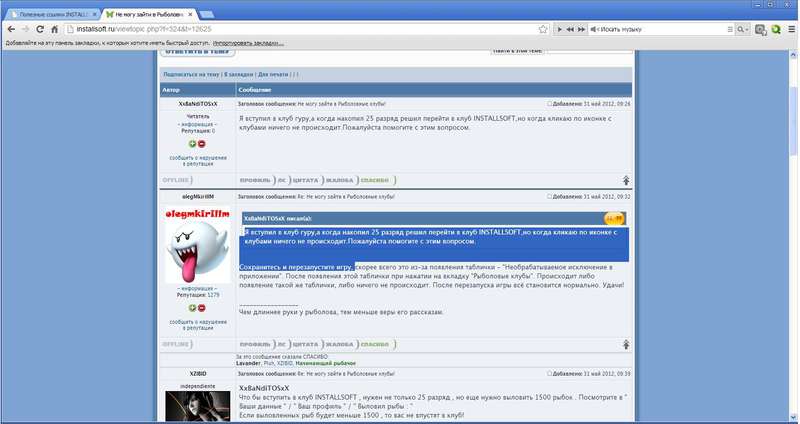The width and height of the screenshot is (800, 424).
Task: Focus the music search field
Action: tap(661, 30)
